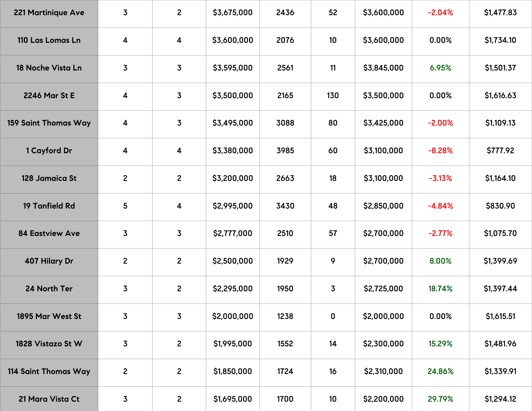The image size is (532, 411).
Task: Select the -8.28% red percentage cell
Action: (x=440, y=151)
